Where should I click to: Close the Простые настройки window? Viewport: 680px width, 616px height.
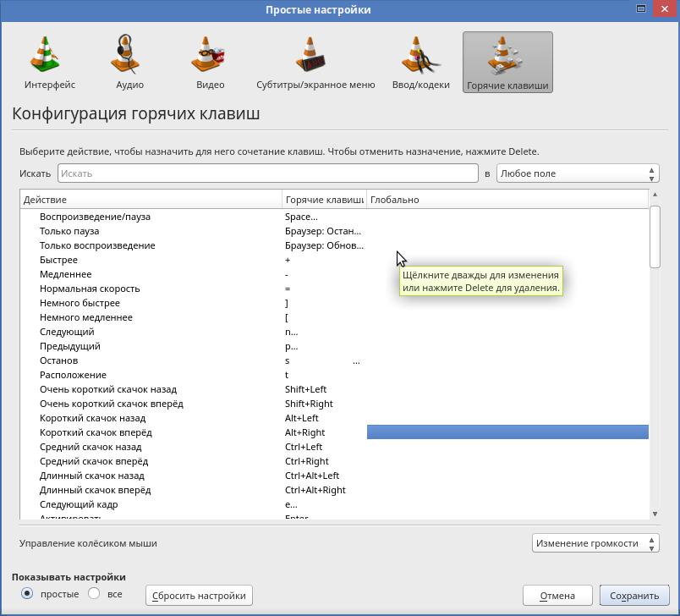pos(665,8)
